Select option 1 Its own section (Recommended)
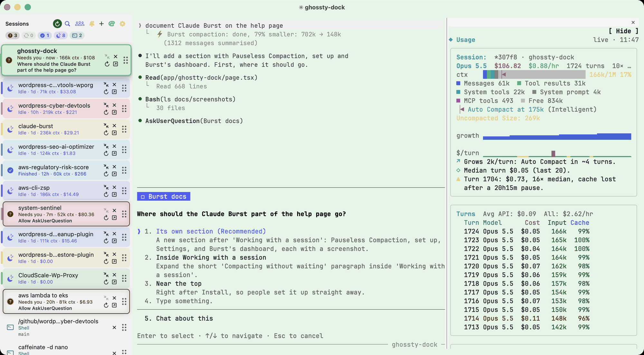 click(x=211, y=231)
